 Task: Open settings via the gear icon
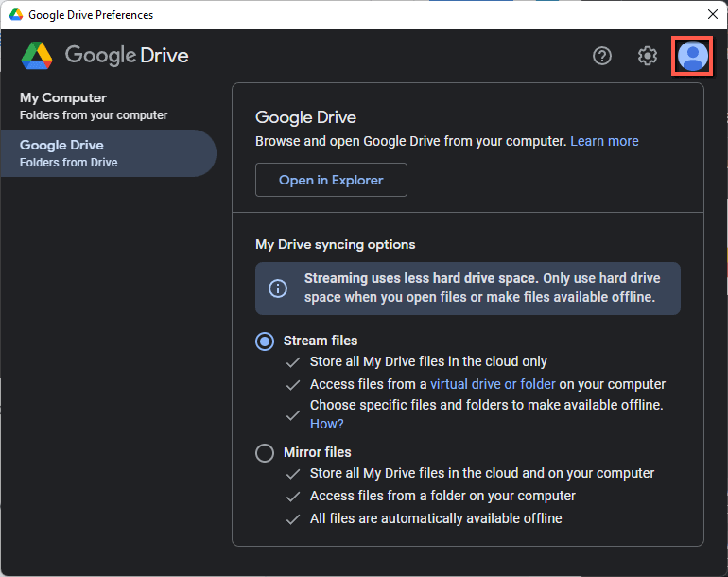pyautogui.click(x=648, y=56)
